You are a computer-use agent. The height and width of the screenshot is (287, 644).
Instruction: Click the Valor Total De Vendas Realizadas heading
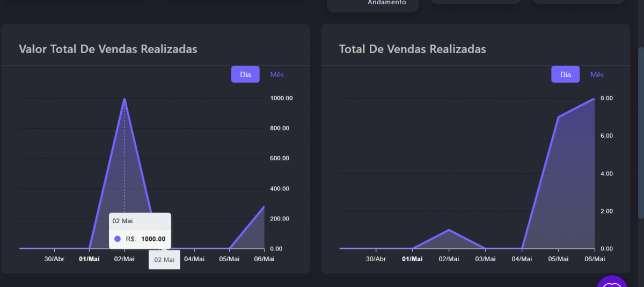click(108, 49)
